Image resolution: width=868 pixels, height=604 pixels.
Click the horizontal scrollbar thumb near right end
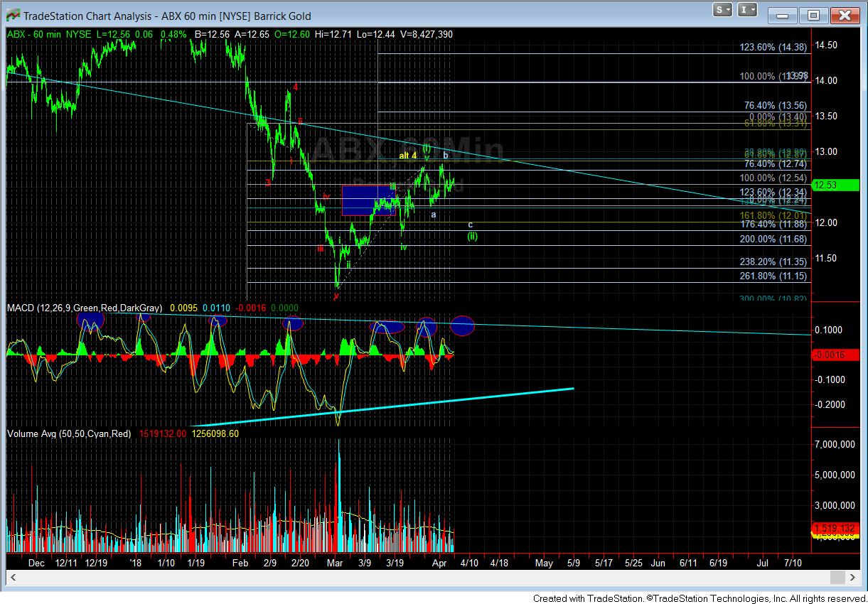tap(839, 576)
